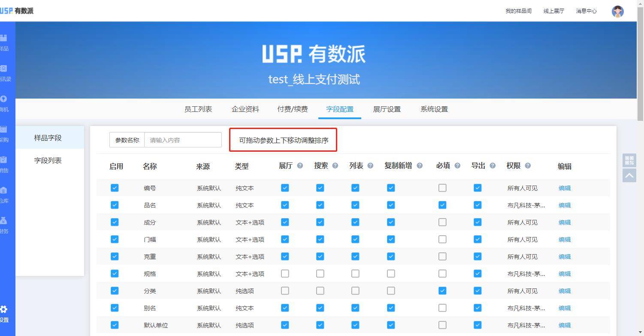Click the 别名 name cell

click(150, 308)
